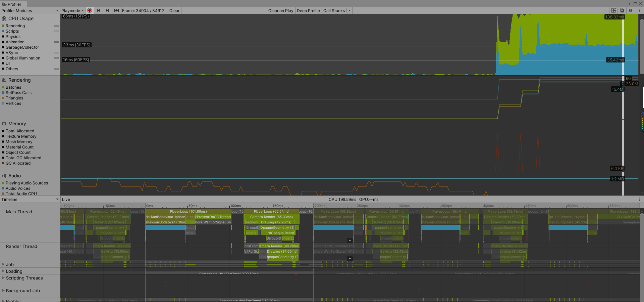Open the Playmode target dropdown
Screen dimensions: 644x302
72,11
